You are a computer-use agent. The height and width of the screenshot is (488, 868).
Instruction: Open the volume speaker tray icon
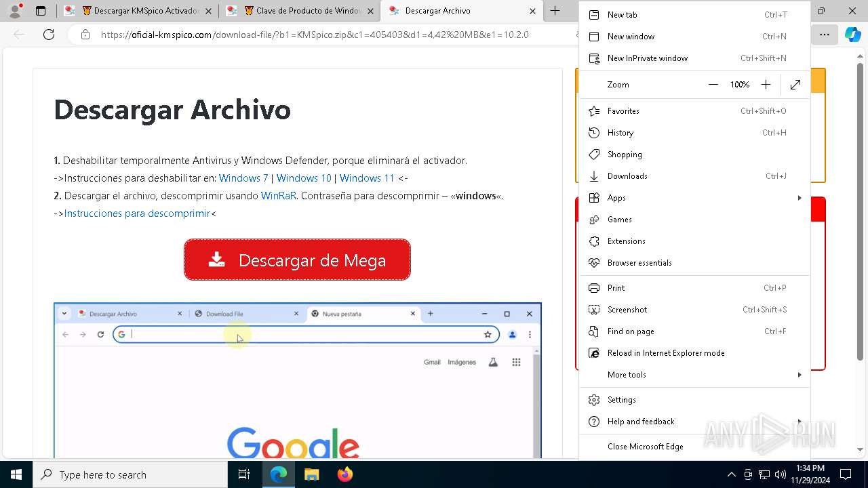pos(780,474)
